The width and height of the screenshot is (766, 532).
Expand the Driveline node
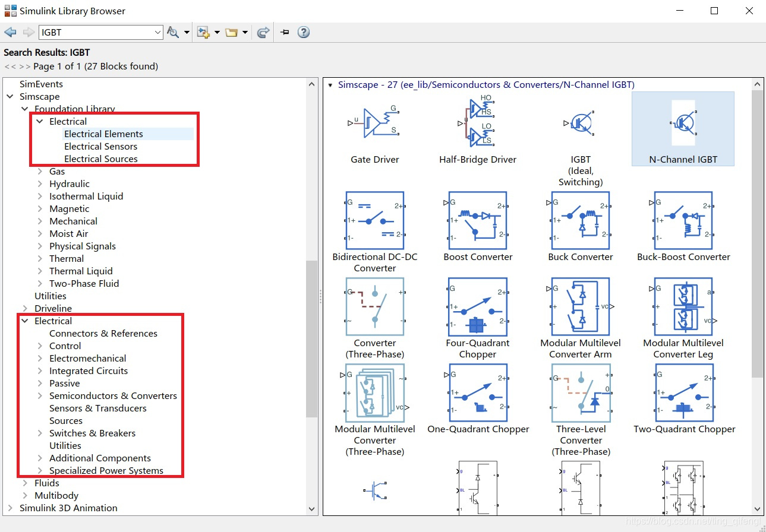24,308
